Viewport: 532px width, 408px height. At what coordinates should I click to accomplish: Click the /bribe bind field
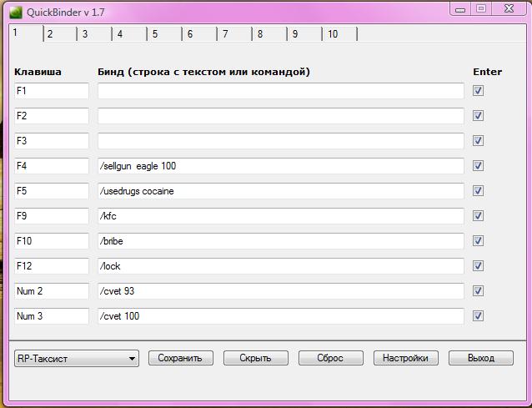point(281,241)
